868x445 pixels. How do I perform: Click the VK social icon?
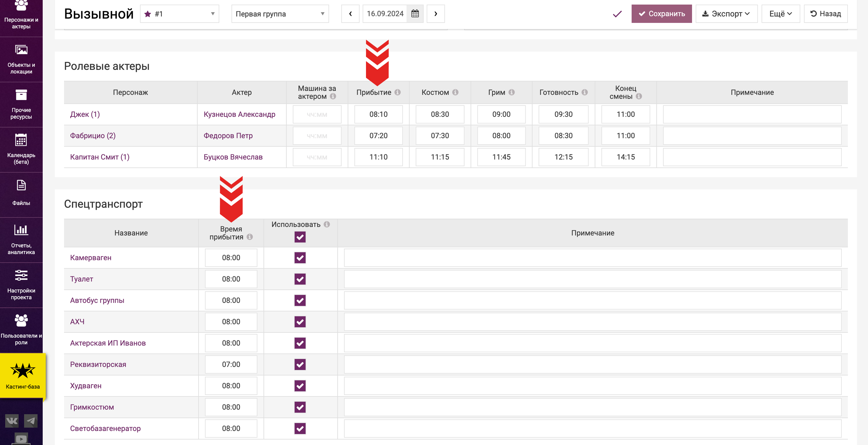[x=12, y=421]
